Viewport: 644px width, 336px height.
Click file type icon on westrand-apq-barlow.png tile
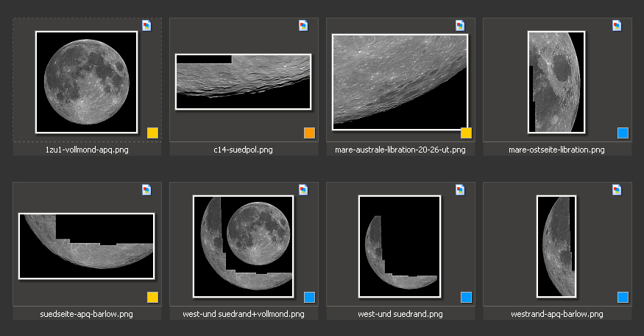click(x=617, y=190)
